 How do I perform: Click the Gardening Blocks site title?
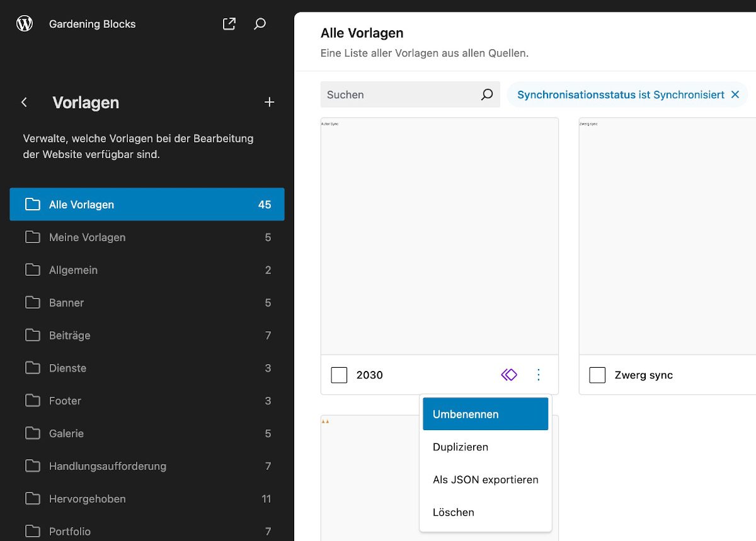[93, 24]
